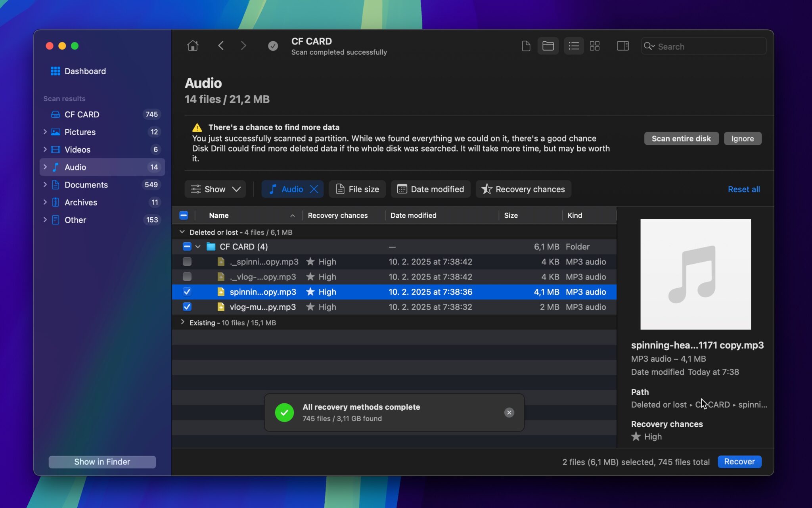The height and width of the screenshot is (508, 812).
Task: Open the Date modified filter
Action: [431, 189]
